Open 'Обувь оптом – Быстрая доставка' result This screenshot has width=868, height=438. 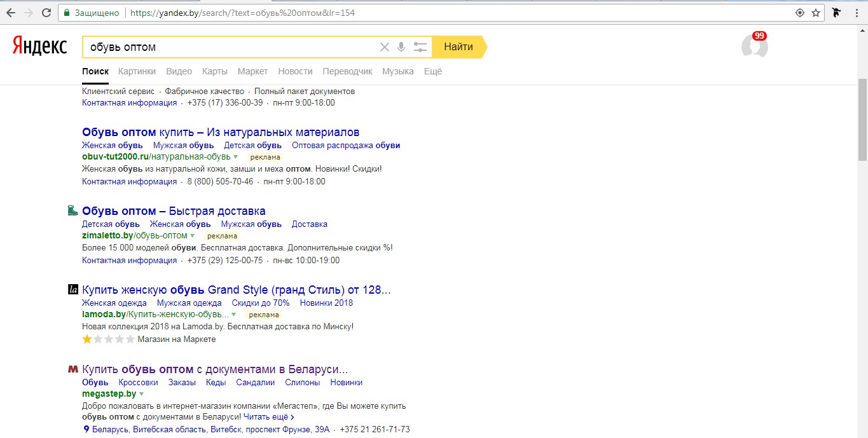tap(174, 211)
